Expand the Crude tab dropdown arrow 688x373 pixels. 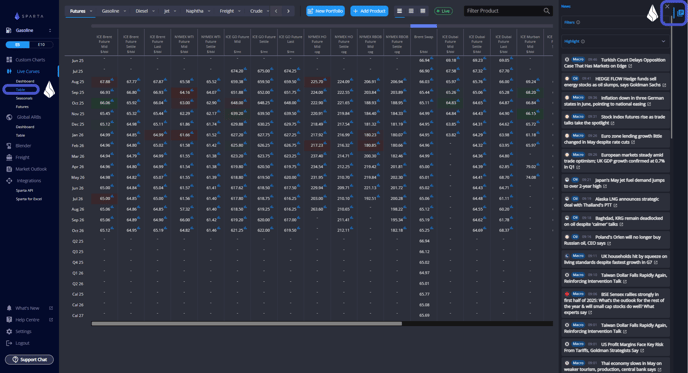(268, 11)
